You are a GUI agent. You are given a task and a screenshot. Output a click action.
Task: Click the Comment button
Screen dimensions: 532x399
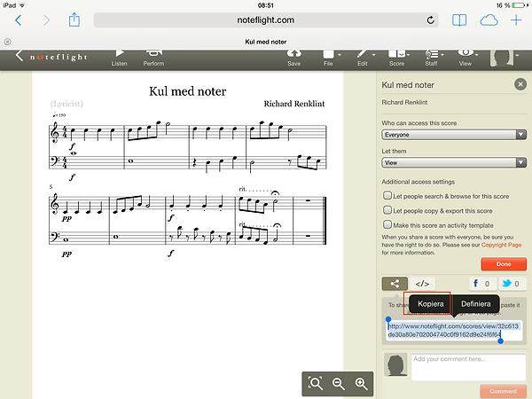point(503,391)
